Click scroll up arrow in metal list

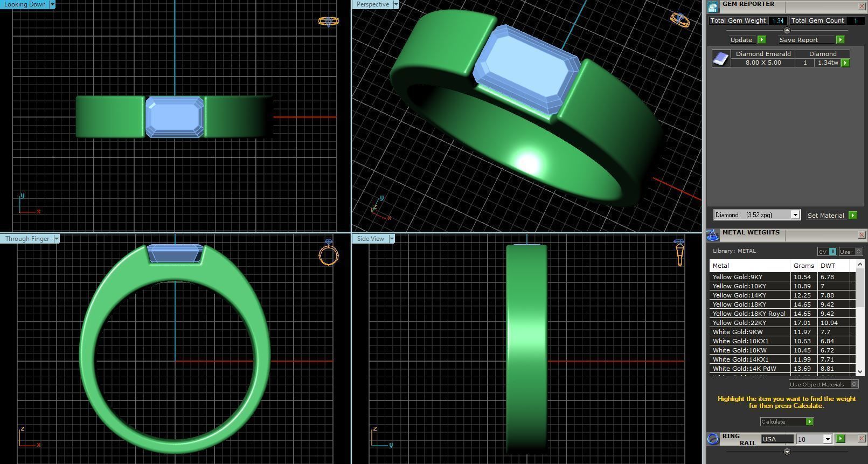tap(860, 264)
